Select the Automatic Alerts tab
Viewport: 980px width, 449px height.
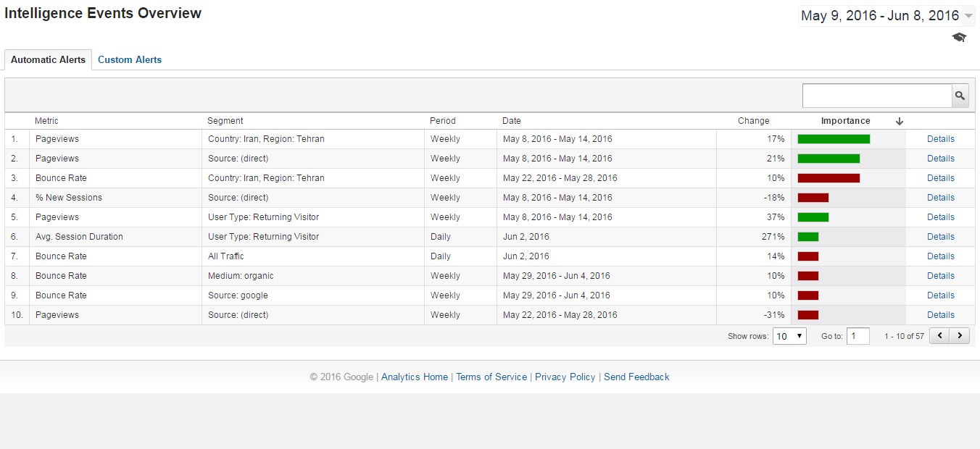48,60
